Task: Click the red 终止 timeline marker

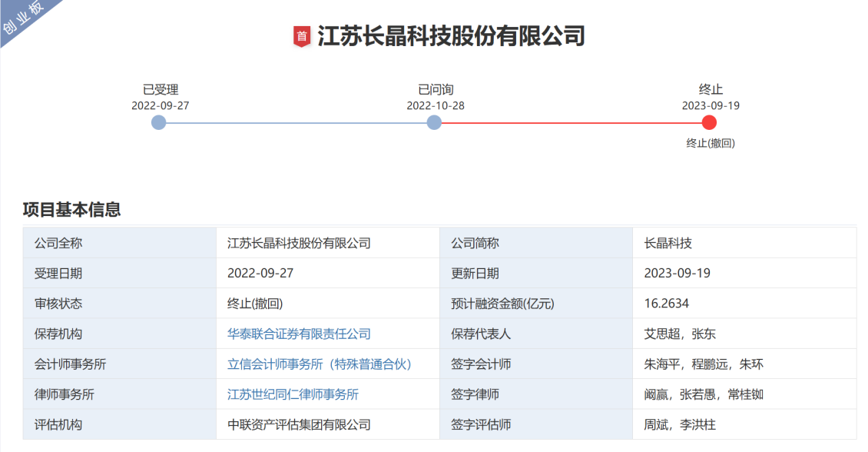Action: [x=708, y=121]
